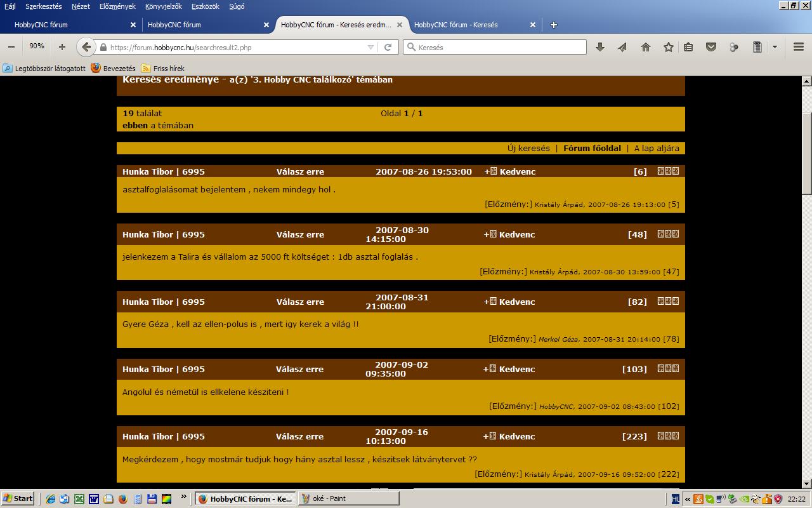812x508 pixels.
Task: Add post 48 to Kedvenc
Action: 509,234
